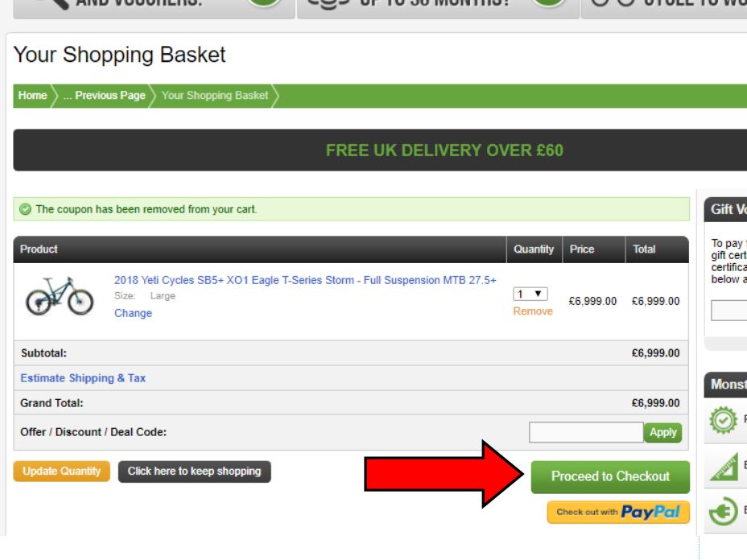Screen dimensions: 747x560
Task: Apply the discount code
Action: pyautogui.click(x=662, y=432)
